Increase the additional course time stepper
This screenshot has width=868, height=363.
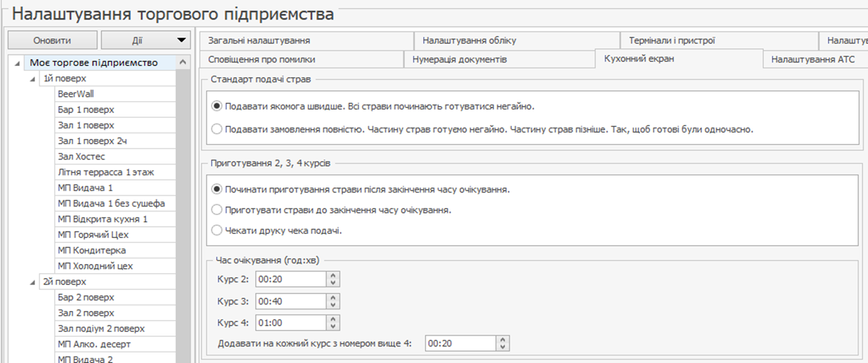pyautogui.click(x=502, y=340)
